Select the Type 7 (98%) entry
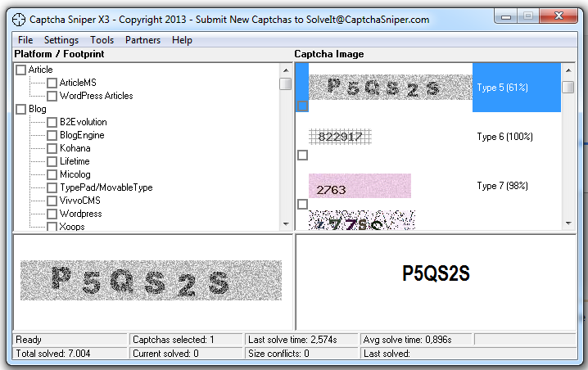This screenshot has height=370, width=588. [503, 186]
